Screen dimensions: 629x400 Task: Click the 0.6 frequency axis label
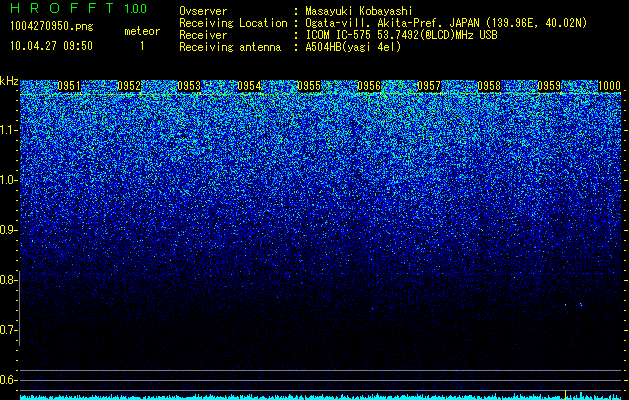[x=9, y=380]
